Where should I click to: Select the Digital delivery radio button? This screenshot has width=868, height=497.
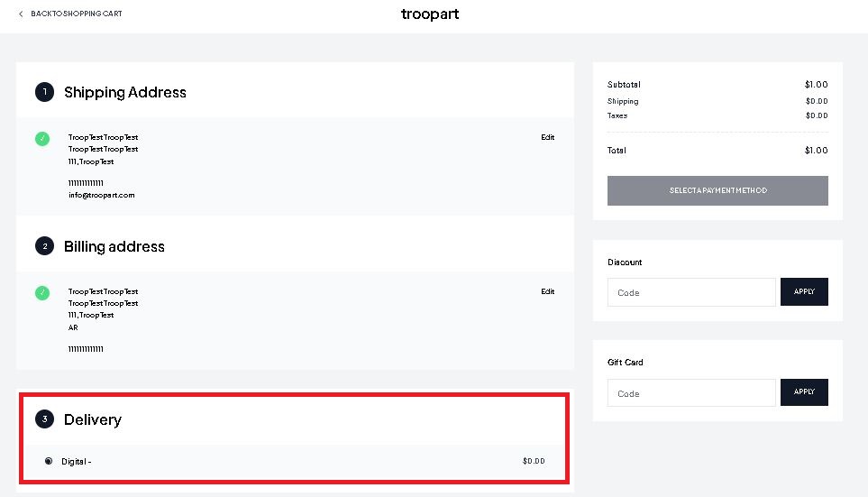click(x=49, y=461)
